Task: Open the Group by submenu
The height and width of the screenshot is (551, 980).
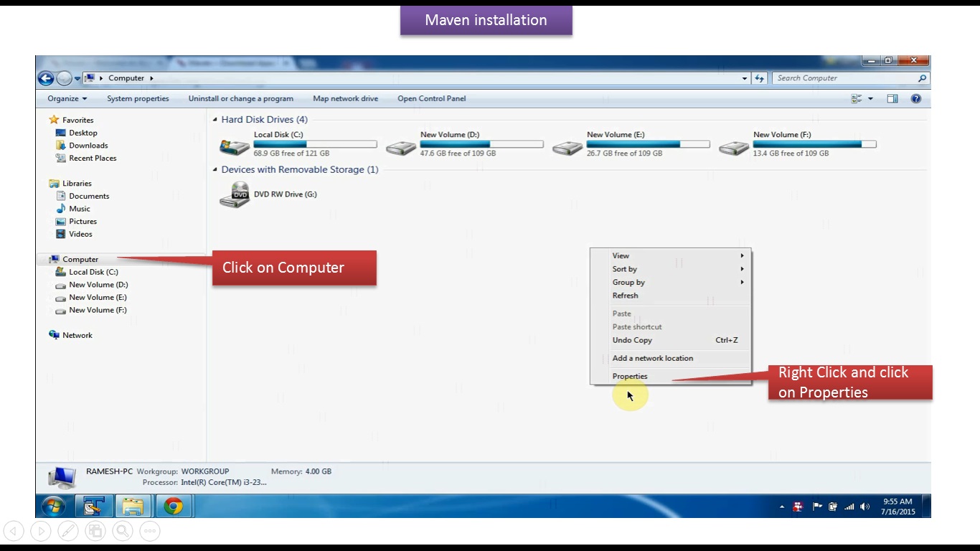Action: [x=671, y=282]
